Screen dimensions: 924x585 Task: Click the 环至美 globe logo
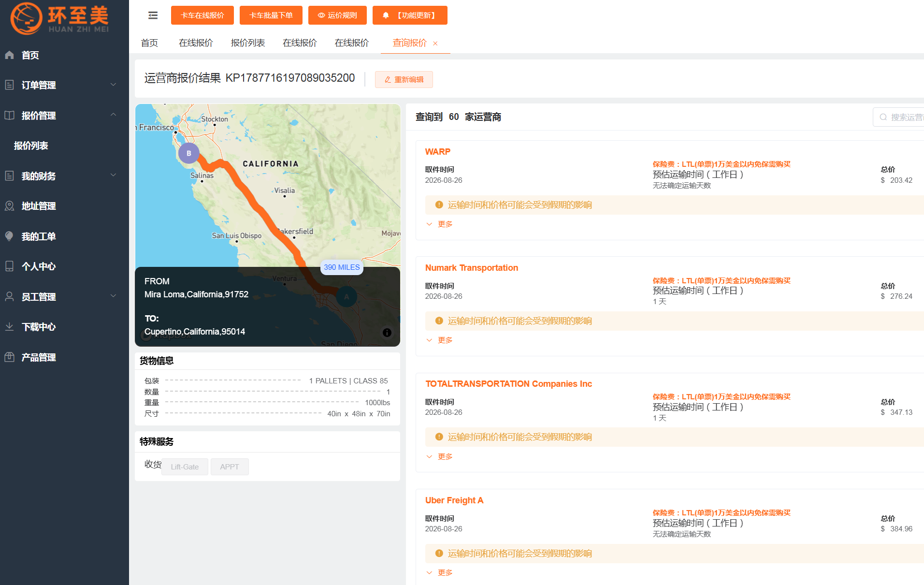coord(26,18)
